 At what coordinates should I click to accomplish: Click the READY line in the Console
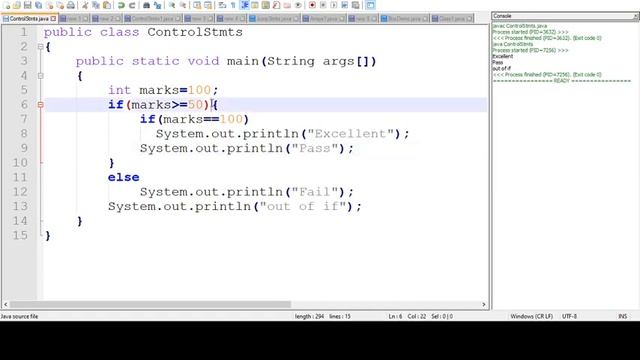coord(562,81)
